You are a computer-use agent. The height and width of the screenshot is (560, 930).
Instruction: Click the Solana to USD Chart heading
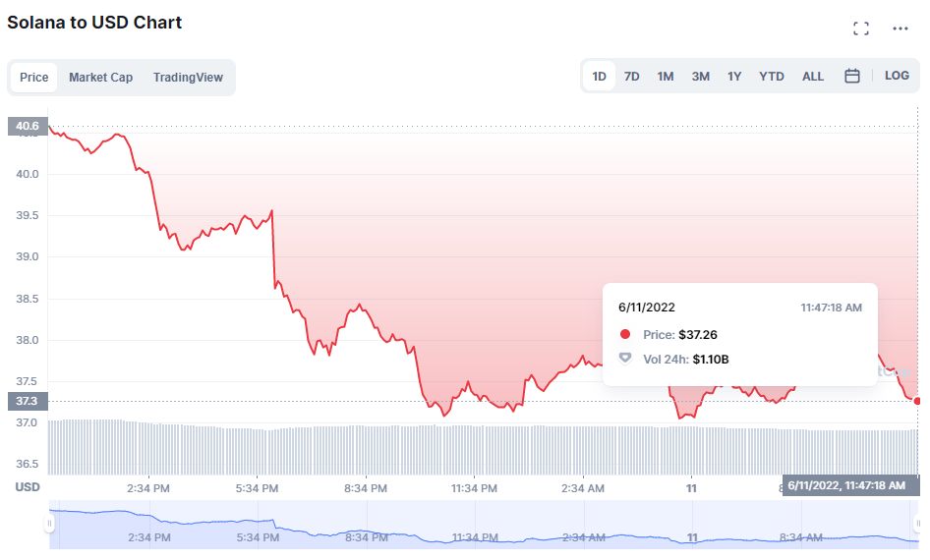pyautogui.click(x=94, y=23)
